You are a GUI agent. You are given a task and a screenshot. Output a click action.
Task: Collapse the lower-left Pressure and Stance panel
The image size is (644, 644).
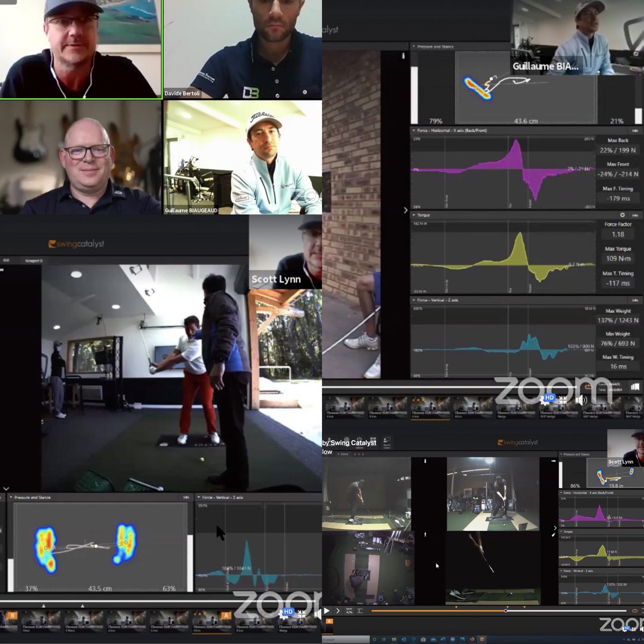coord(10,497)
